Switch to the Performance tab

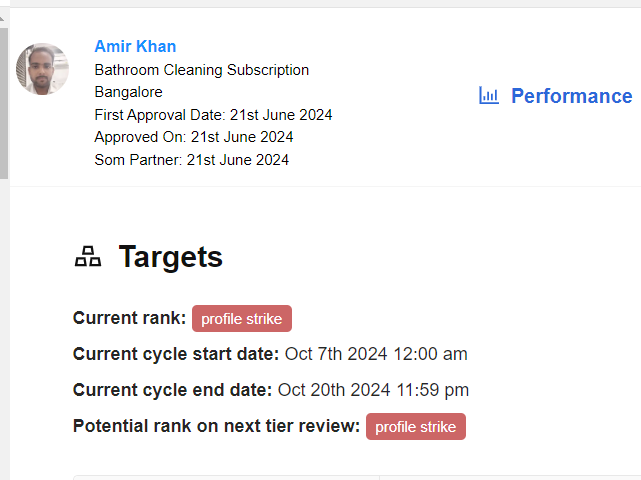(571, 96)
